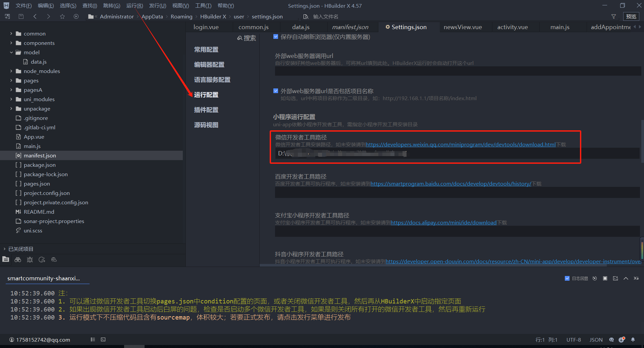The height and width of the screenshot is (348, 644).
Task: Click the rerun icon in console toolbar
Action: (595, 278)
